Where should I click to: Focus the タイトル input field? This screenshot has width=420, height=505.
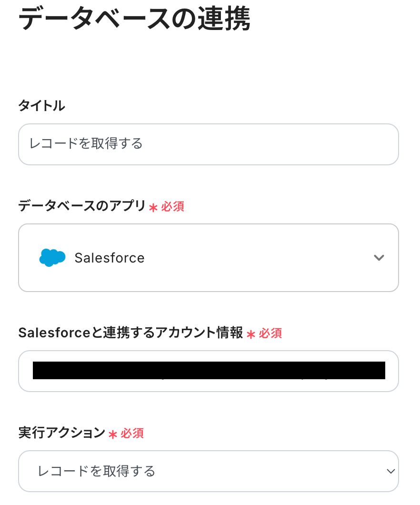[208, 144]
